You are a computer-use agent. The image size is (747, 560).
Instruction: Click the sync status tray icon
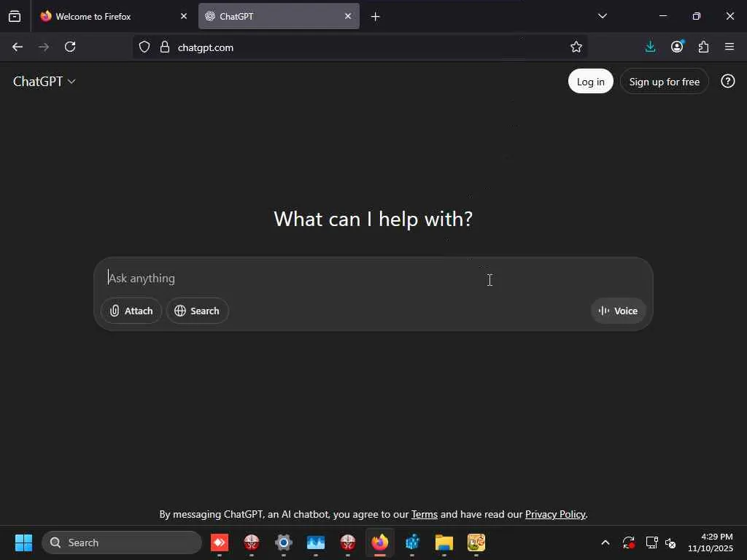[628, 542]
